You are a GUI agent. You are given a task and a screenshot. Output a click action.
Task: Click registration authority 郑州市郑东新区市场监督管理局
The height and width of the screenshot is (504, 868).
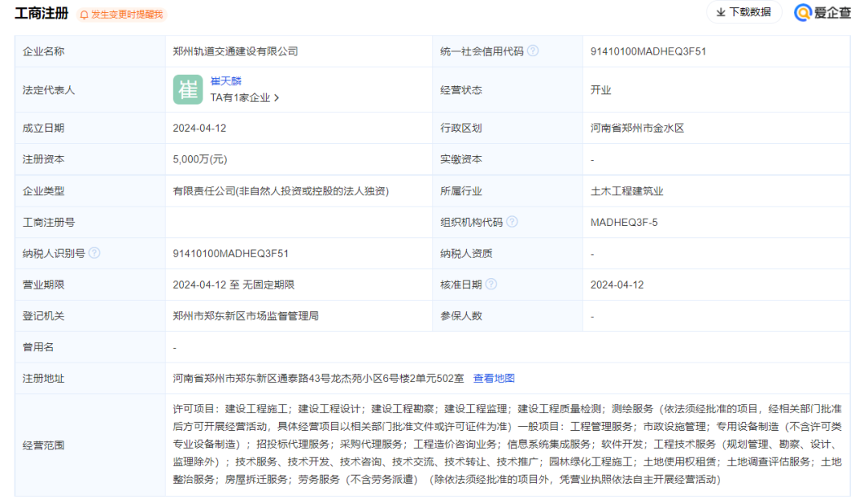246,316
